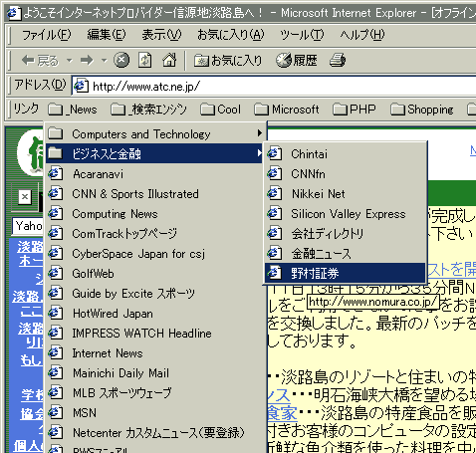Select the 会社ディレクトリ bookmark
Viewport: 476px width, 453px height.
tap(346, 234)
